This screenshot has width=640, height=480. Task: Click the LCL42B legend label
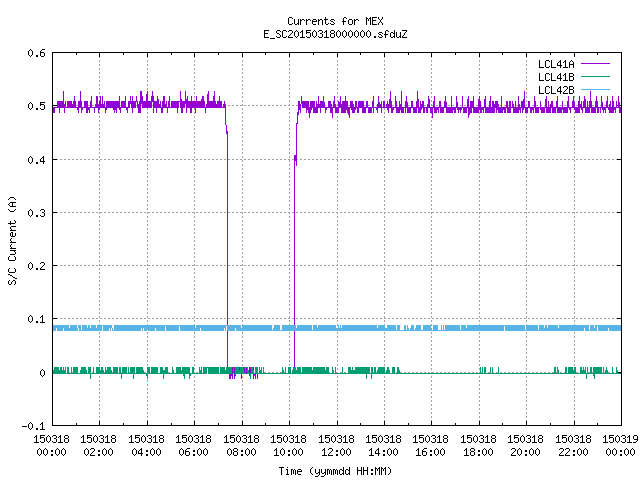(556, 90)
